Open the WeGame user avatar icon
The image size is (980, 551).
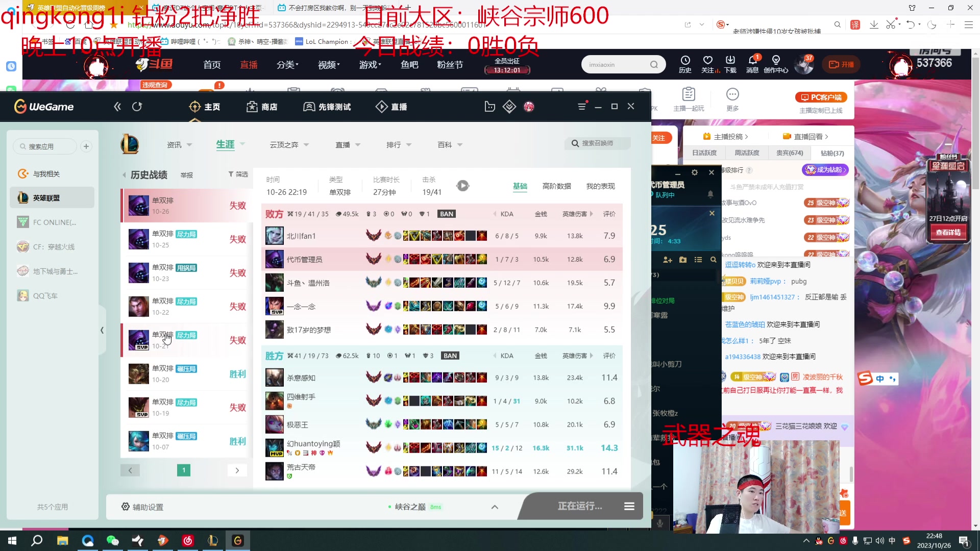(x=529, y=107)
